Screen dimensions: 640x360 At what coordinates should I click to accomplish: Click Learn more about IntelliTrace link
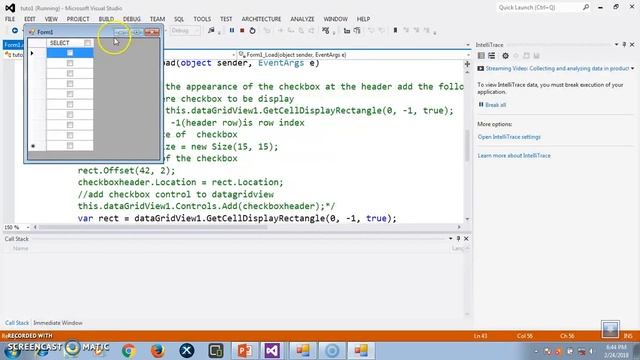514,156
